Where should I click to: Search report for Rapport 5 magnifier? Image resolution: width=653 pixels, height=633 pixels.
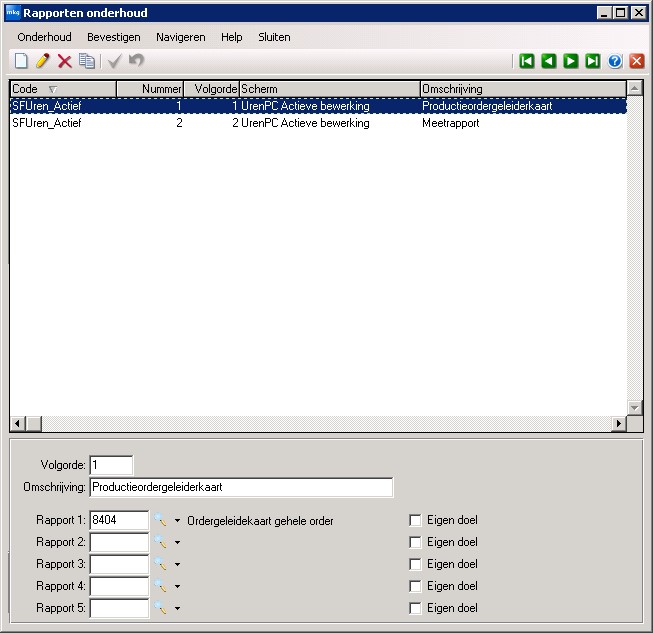160,608
